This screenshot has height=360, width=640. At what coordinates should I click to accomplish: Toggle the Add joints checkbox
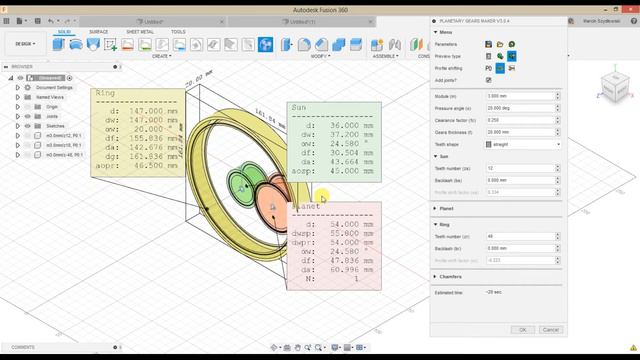click(x=488, y=80)
